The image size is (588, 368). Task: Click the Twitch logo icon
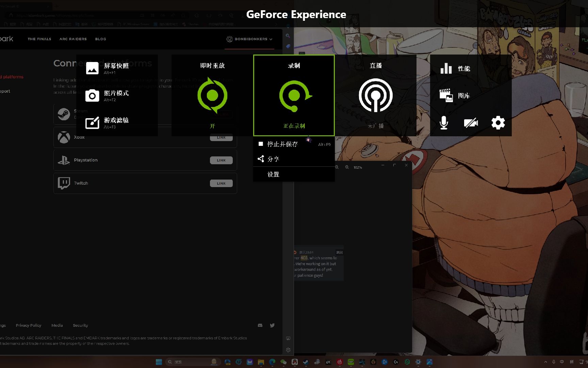click(64, 183)
